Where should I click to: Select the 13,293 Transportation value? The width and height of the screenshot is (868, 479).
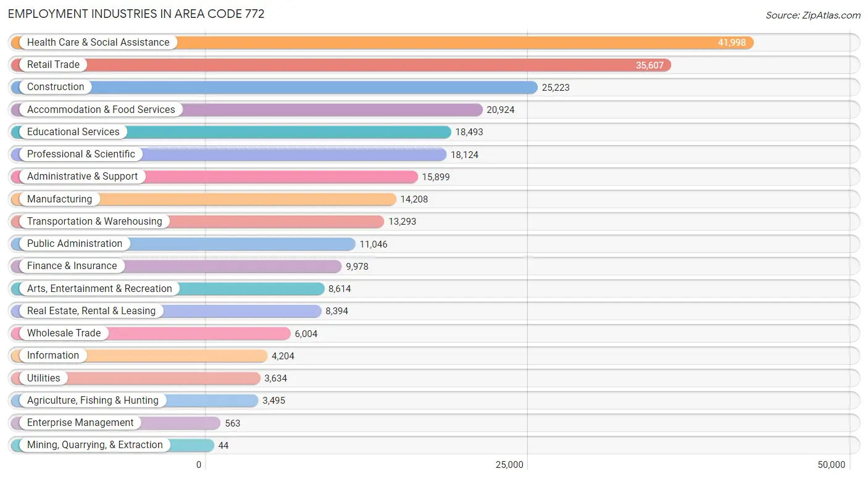[402, 222]
